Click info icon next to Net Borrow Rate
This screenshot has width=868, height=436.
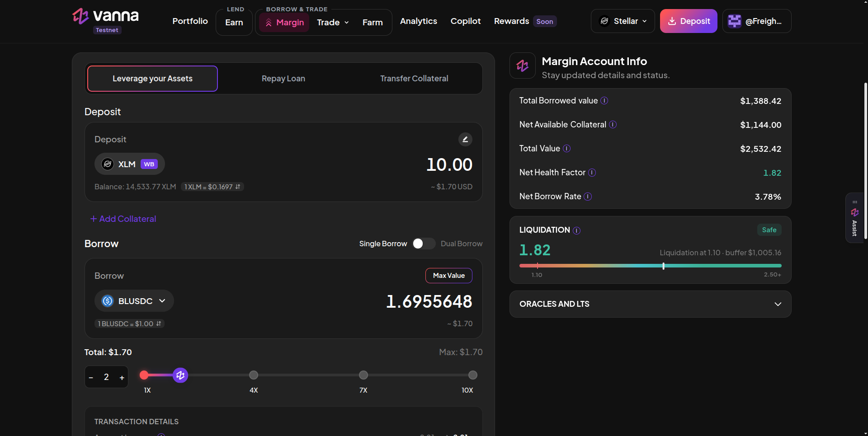(x=588, y=197)
